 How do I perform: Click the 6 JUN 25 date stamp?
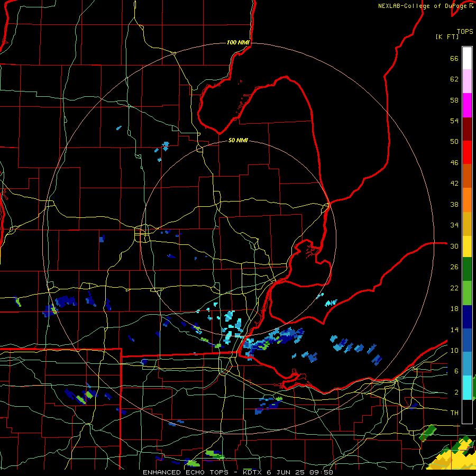tap(286, 472)
